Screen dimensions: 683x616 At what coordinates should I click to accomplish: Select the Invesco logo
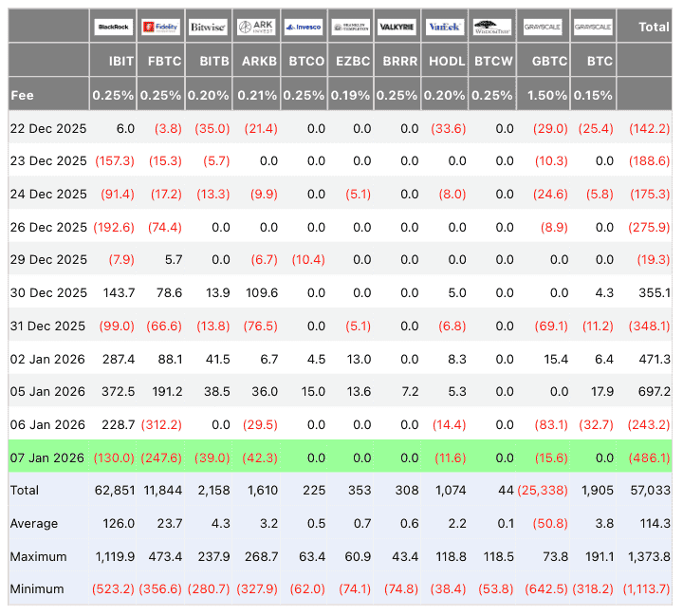(304, 28)
